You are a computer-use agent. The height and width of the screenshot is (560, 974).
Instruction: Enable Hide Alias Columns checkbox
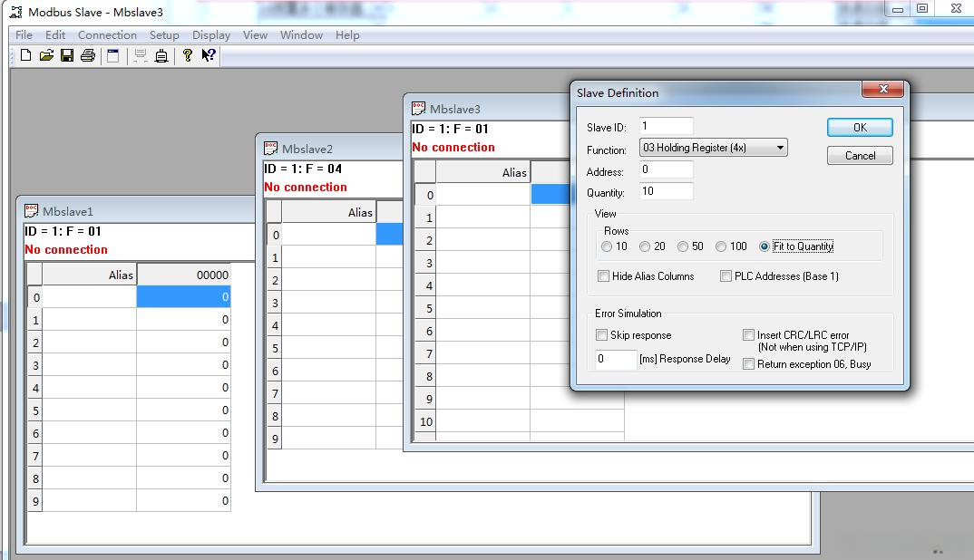(x=603, y=275)
